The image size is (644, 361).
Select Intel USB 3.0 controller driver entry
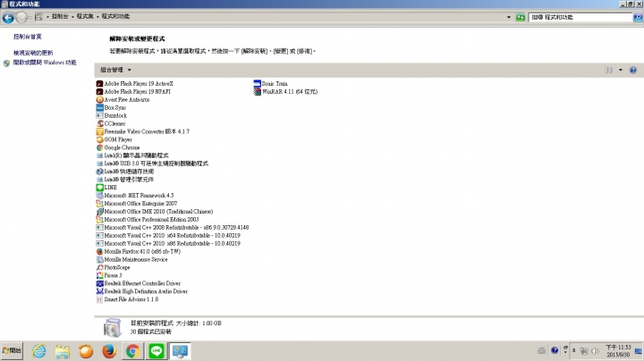click(x=152, y=164)
